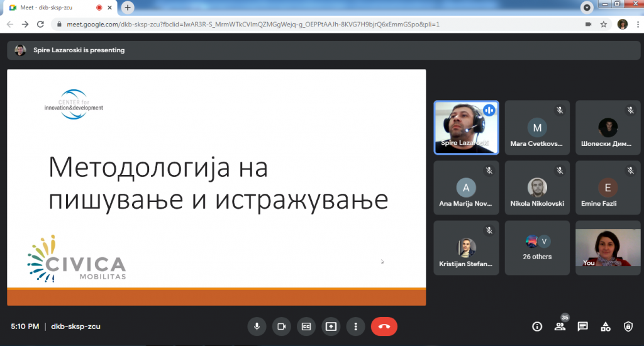Select the Kristijan Stefan... participant tile

(466, 248)
